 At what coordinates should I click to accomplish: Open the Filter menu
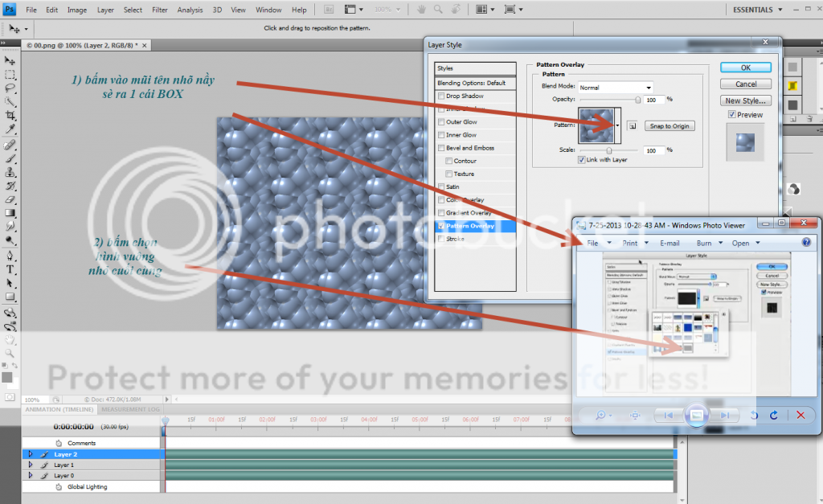point(160,10)
